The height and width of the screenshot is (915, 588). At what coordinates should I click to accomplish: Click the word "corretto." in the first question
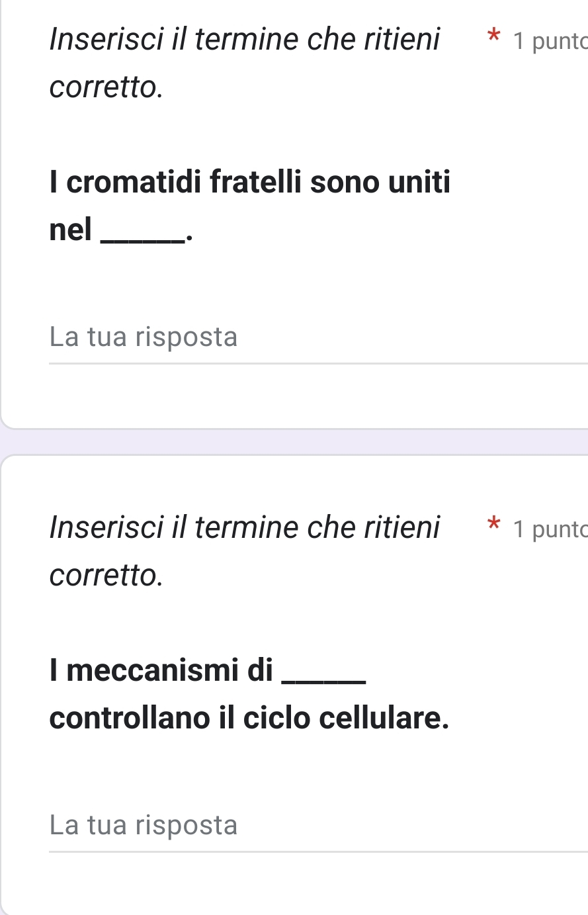click(106, 87)
